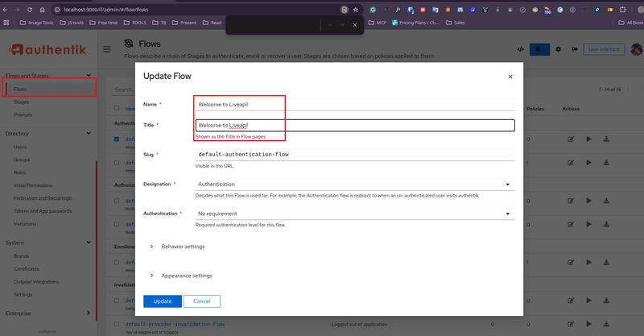The width and height of the screenshot is (644, 336).
Task: Open the API request drawer code icon
Action: coord(520,49)
